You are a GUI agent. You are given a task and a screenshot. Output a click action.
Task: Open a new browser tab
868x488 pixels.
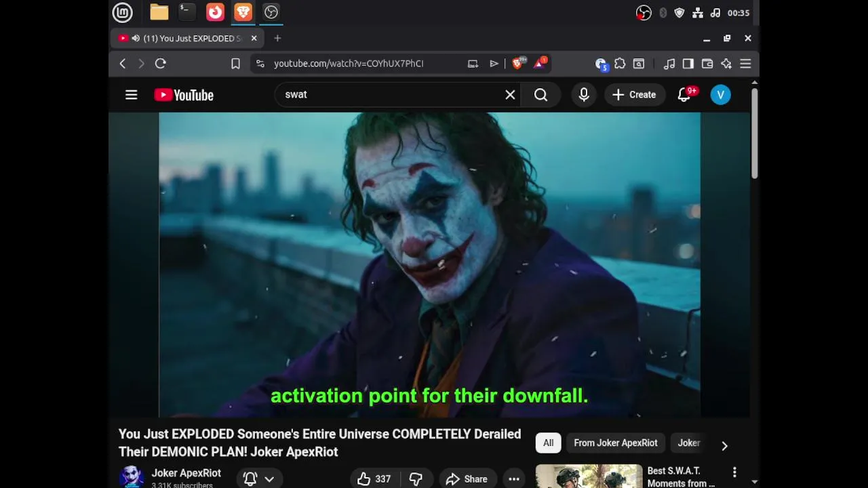coord(277,39)
